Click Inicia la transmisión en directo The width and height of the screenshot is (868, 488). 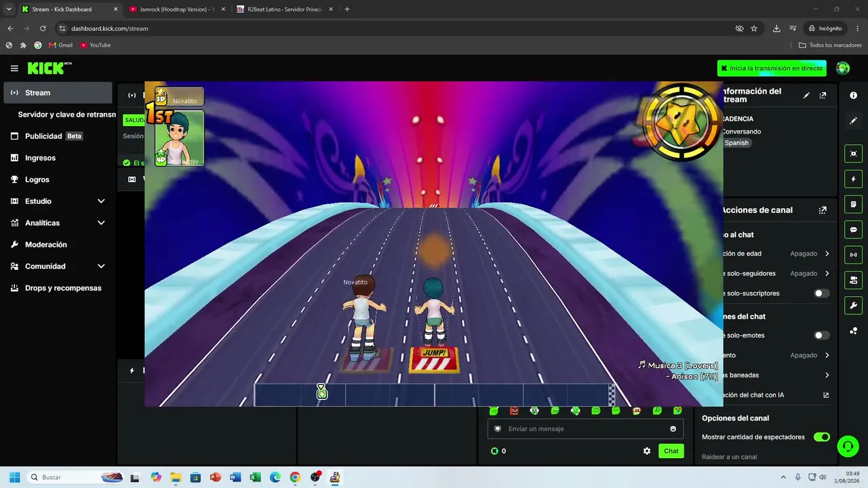(x=772, y=68)
